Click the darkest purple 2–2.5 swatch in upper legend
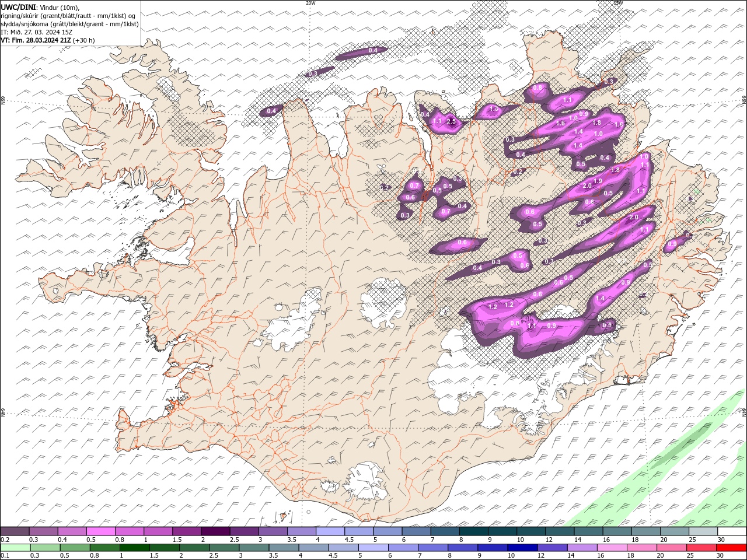Image resolution: width=747 pixels, height=560 pixels. (x=215, y=531)
